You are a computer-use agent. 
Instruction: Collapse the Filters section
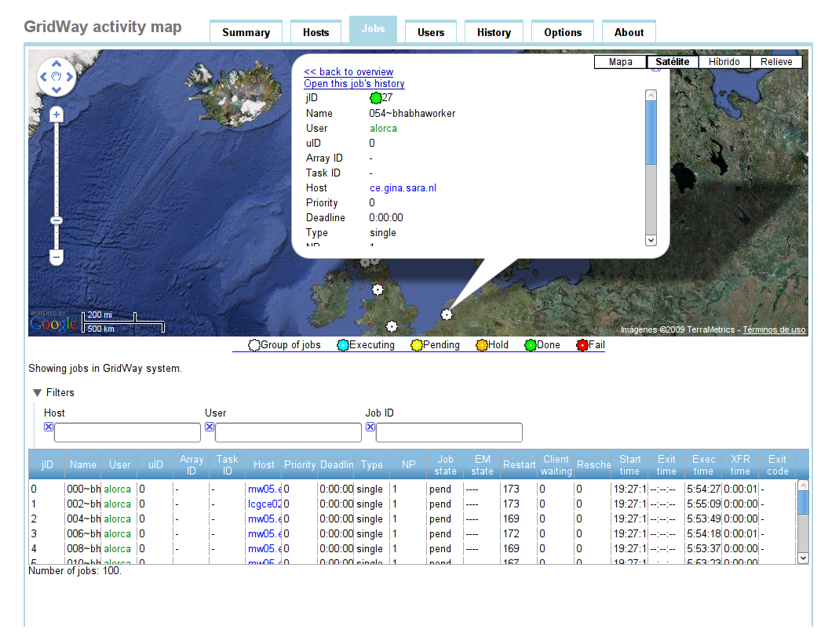[x=38, y=393]
